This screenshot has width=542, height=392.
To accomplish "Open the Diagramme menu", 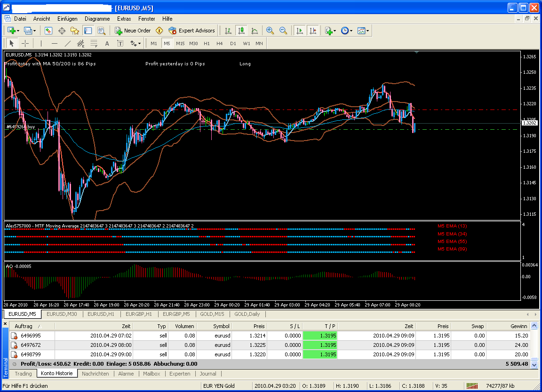I will pyautogui.click(x=97, y=19).
